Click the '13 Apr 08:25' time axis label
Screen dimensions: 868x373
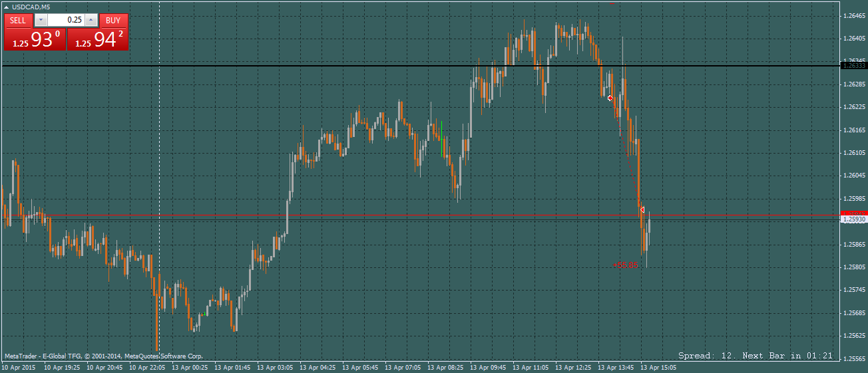pyautogui.click(x=445, y=367)
